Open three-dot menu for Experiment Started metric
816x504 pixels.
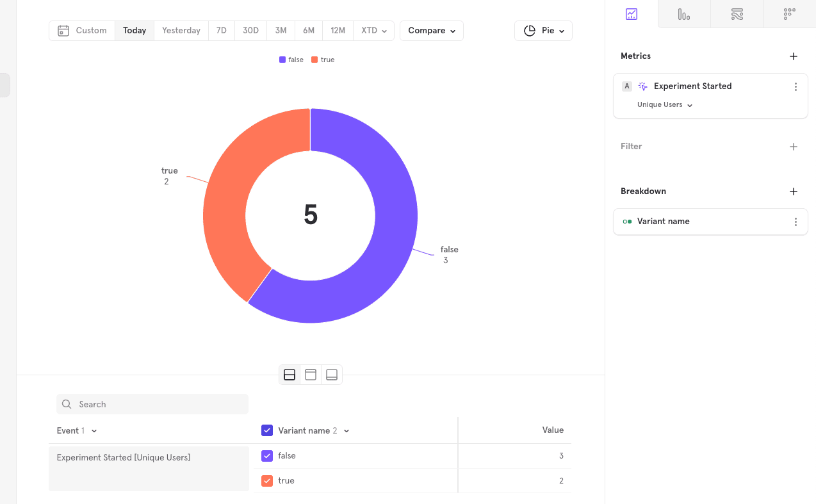point(796,87)
